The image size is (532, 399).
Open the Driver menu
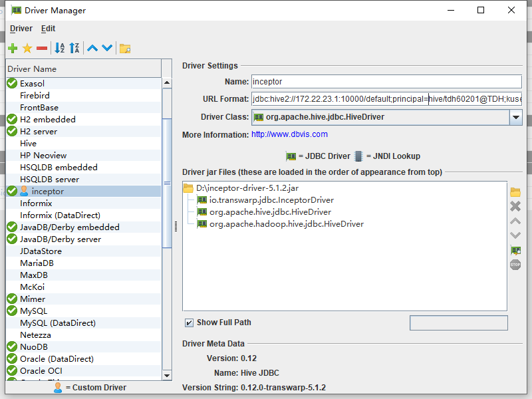pyautogui.click(x=21, y=29)
